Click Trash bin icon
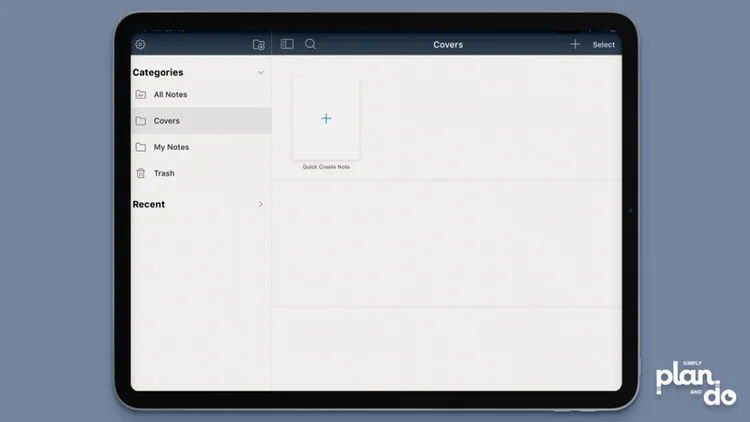 (141, 173)
